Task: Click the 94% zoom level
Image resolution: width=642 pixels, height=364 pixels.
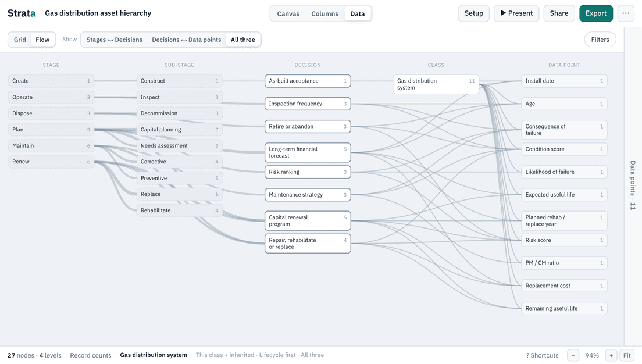Action: point(592,355)
